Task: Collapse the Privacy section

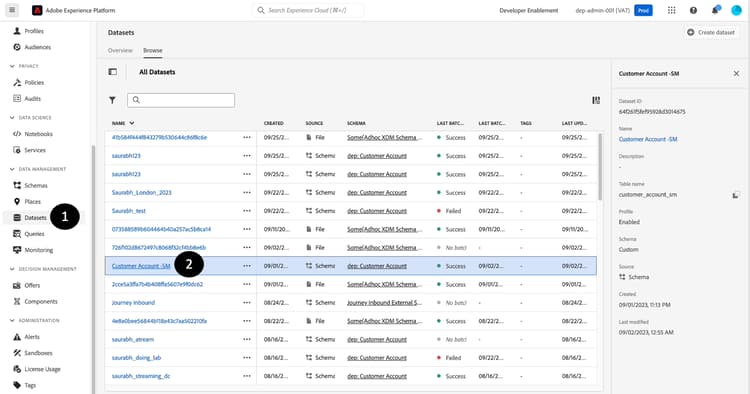Action: tap(12, 66)
